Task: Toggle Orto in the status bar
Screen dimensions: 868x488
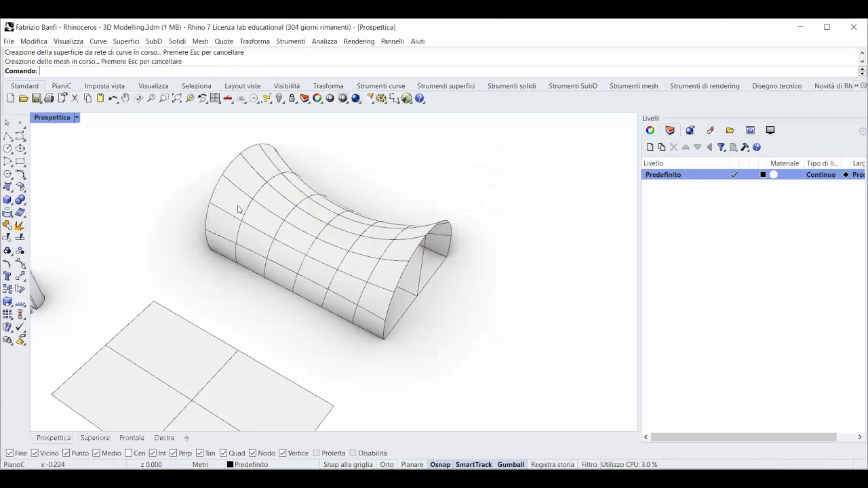Action: 387,464
